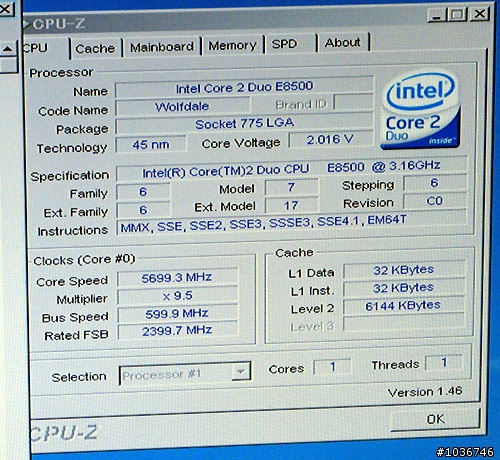Screen dimensions: 500x460
Task: Select the CPU tab
Action: [45, 49]
